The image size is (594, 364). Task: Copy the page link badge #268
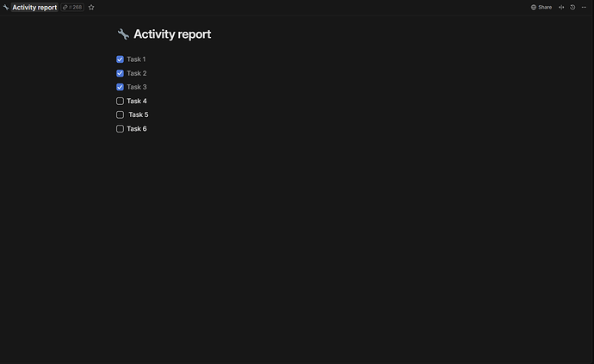click(x=72, y=7)
